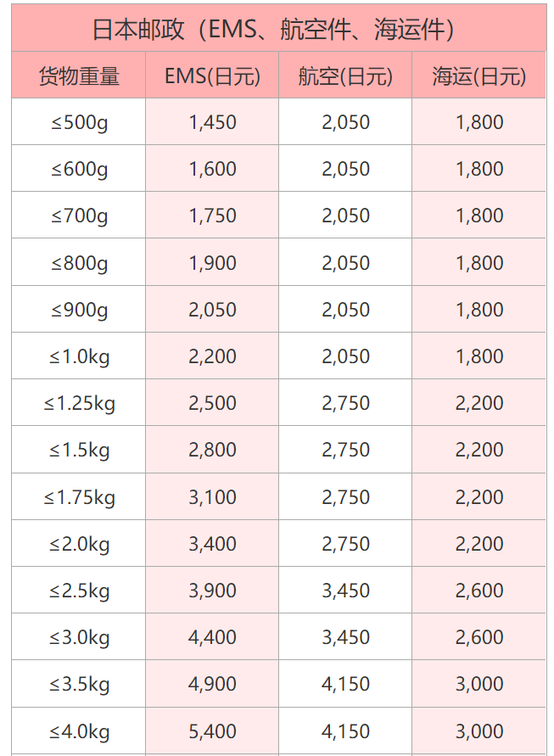Image resolution: width=554 pixels, height=756 pixels.
Task: Click the ≤1.25kg weight cell
Action: [79, 403]
